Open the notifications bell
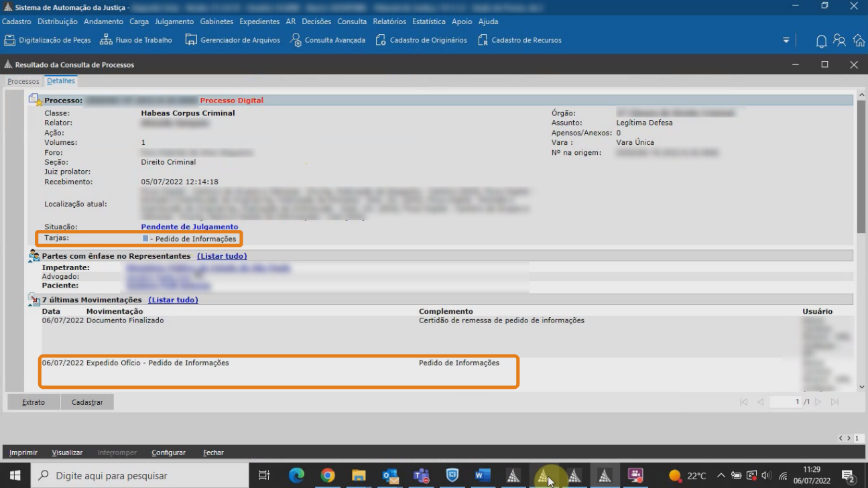The width and height of the screenshot is (868, 488). pyautogui.click(x=821, y=41)
